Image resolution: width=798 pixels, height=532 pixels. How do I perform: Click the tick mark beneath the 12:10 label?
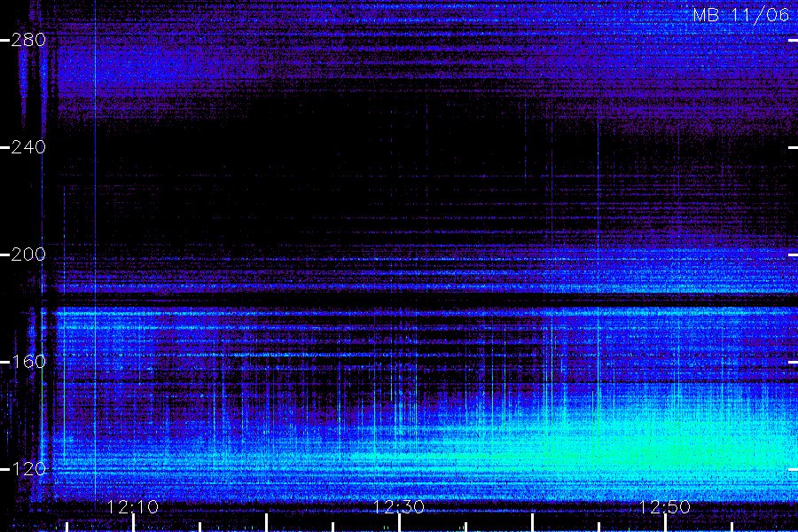coord(133,523)
